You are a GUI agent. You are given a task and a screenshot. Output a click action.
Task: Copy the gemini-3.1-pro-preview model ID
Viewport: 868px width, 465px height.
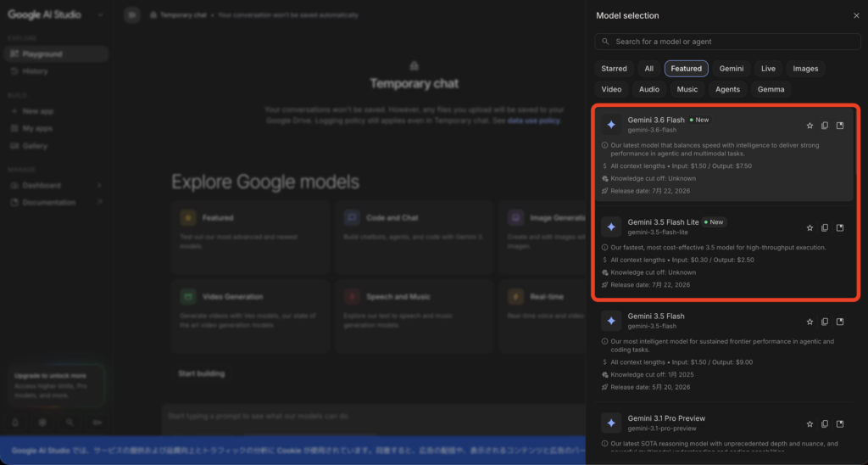coord(825,424)
